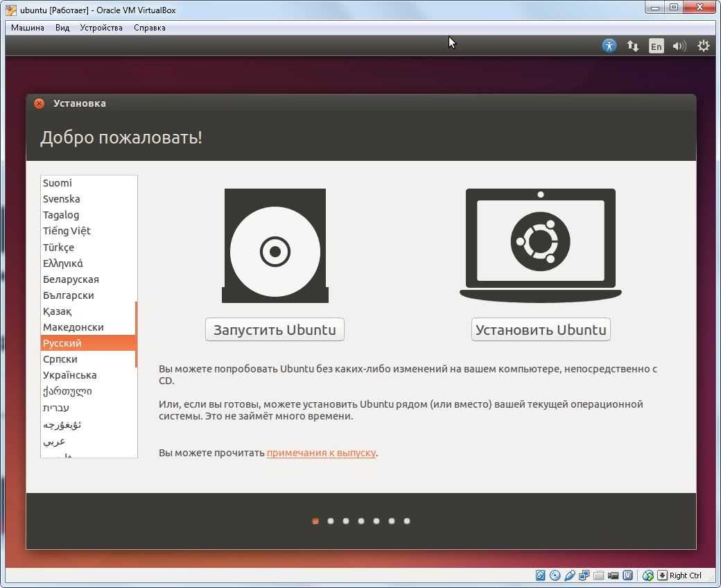Viewport: 721px width, 588px height.
Task: Click the USB devices status icon
Action: pos(570,576)
